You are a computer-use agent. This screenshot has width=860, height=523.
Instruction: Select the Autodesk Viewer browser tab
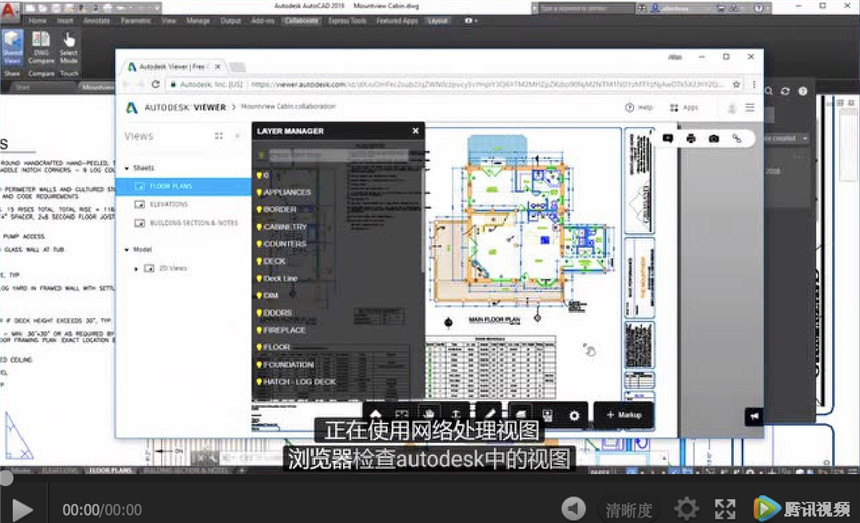(173, 67)
